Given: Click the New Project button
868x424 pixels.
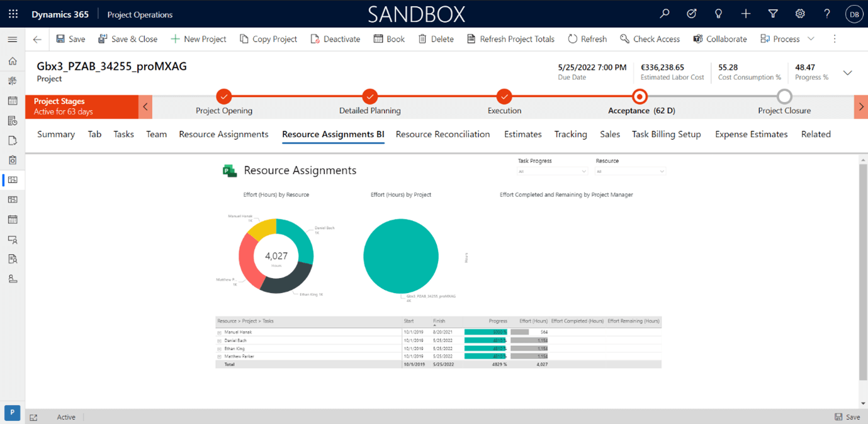Looking at the screenshot, I should coord(199,38).
